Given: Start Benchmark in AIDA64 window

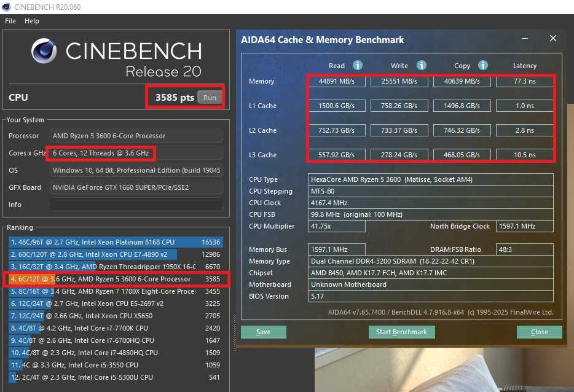Looking at the screenshot, I should coord(401,332).
